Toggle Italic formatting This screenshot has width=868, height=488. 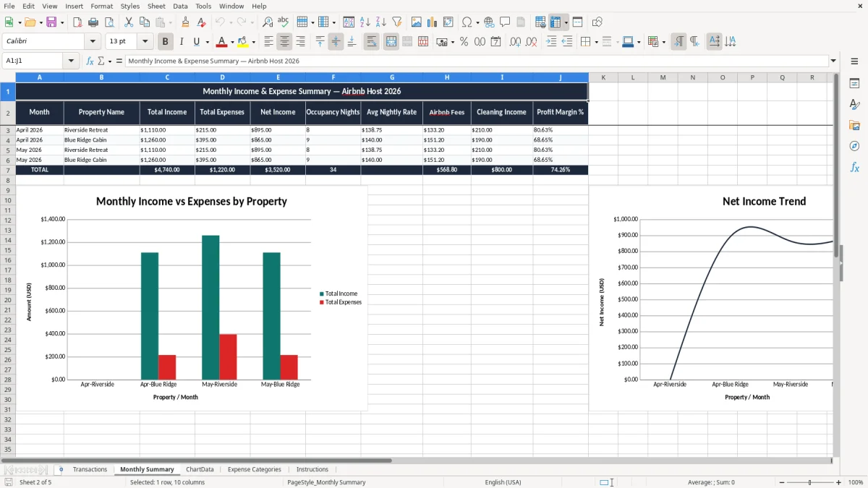click(x=182, y=42)
